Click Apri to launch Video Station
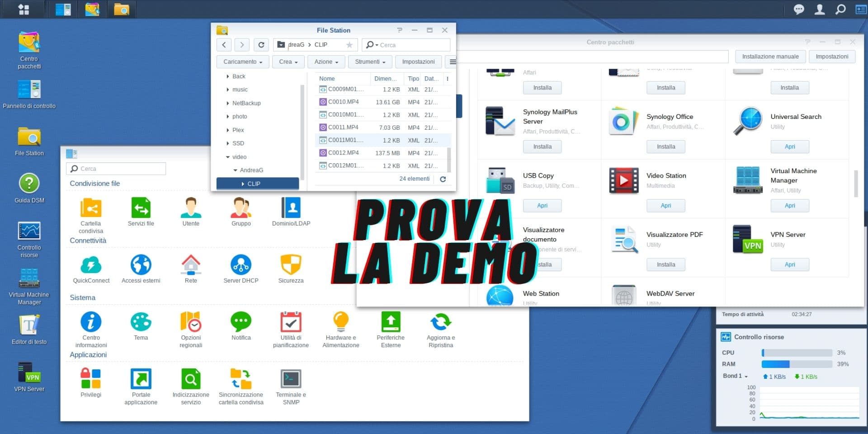 [x=665, y=205]
